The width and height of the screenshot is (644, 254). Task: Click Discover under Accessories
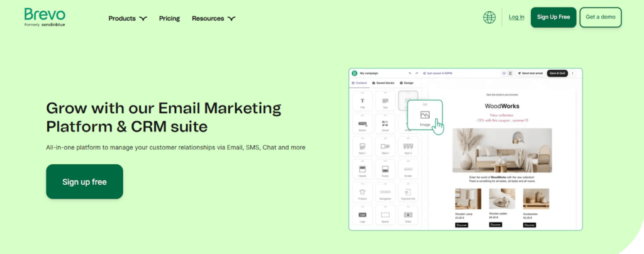coord(530,225)
